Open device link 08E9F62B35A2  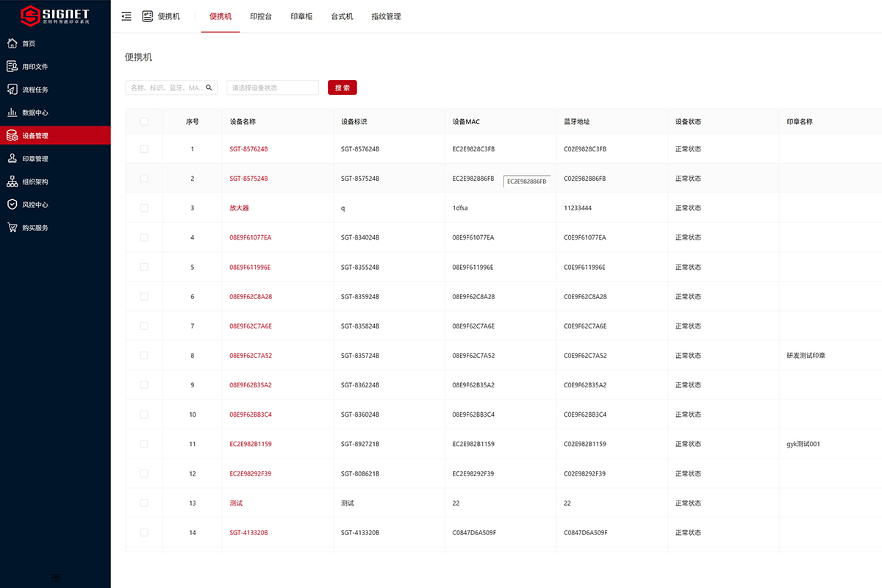point(251,385)
